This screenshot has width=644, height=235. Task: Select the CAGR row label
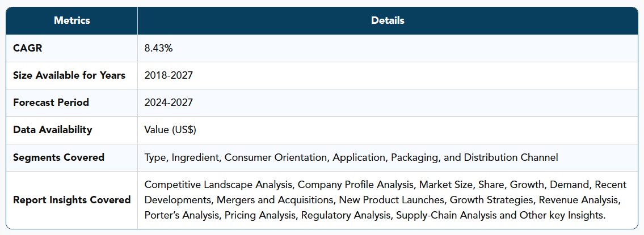pos(27,48)
